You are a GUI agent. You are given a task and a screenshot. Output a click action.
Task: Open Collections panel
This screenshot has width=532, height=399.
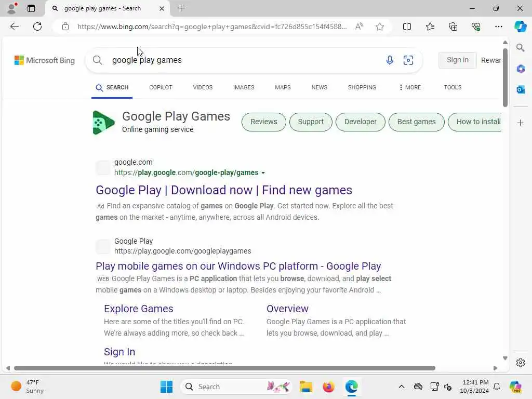pos(453,26)
